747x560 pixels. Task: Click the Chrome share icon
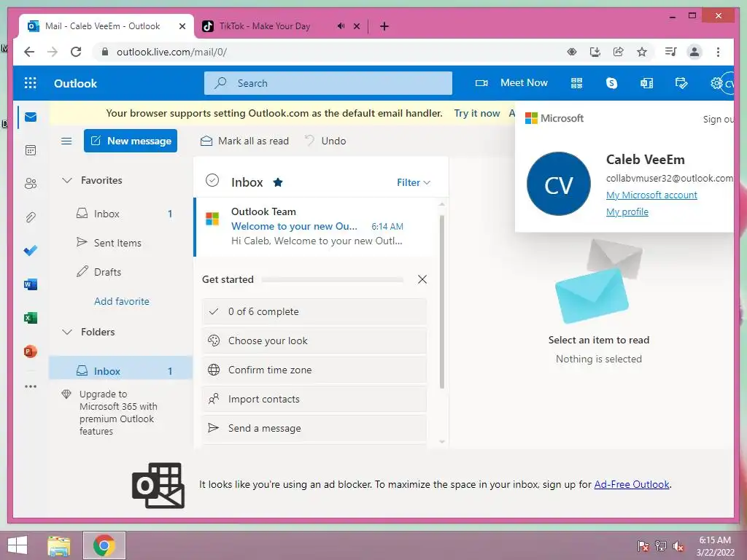tap(619, 52)
